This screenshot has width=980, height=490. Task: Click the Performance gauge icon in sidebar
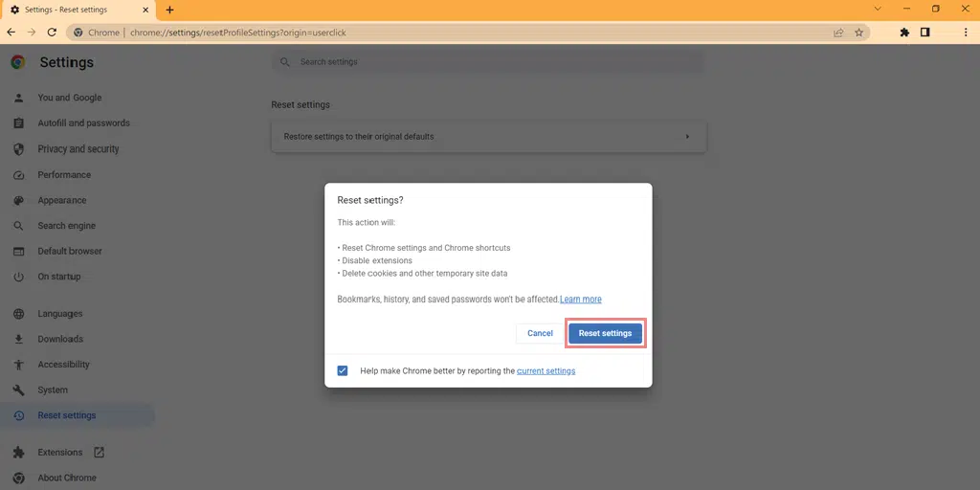[x=18, y=175]
